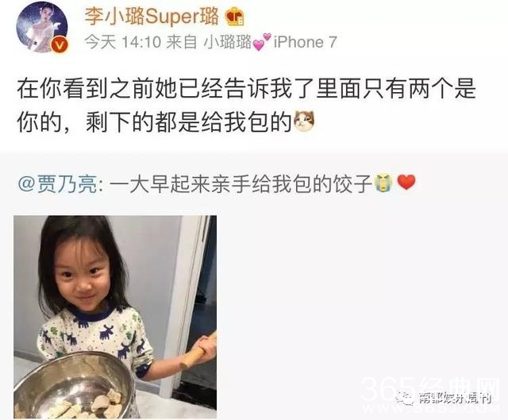
Task: Click the 今天 14:10 timestamp
Action: (x=123, y=42)
